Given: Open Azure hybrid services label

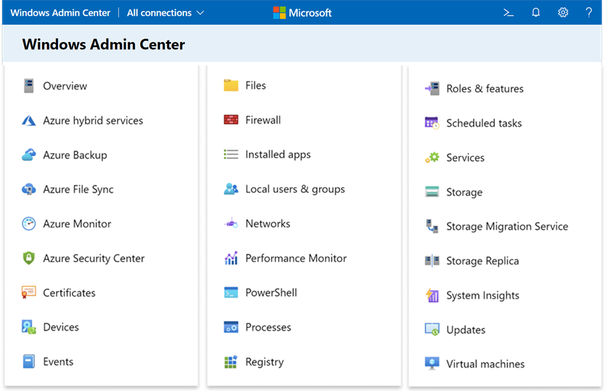Looking at the screenshot, I should [93, 121].
